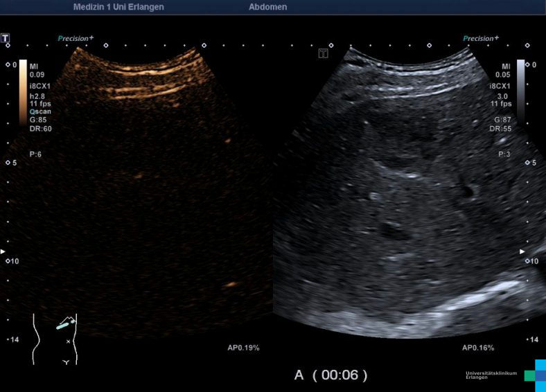Click the boxed T icon at top left
This screenshot has width=546, height=392.
[6, 37]
